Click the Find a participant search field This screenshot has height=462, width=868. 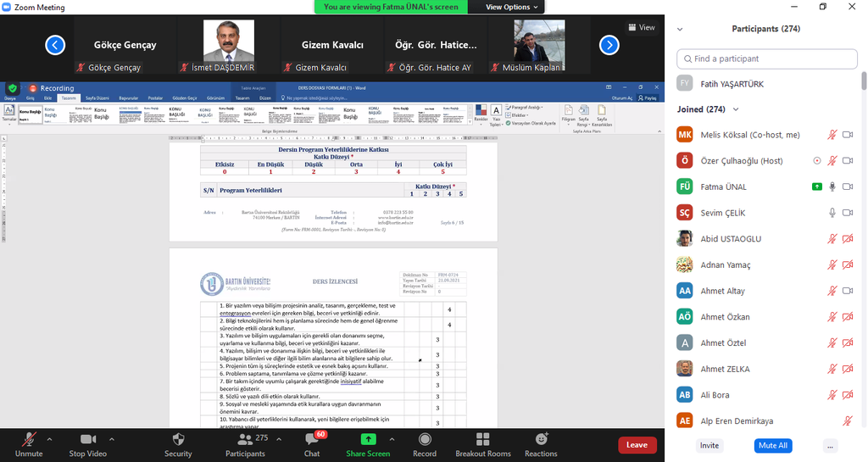(x=766, y=58)
